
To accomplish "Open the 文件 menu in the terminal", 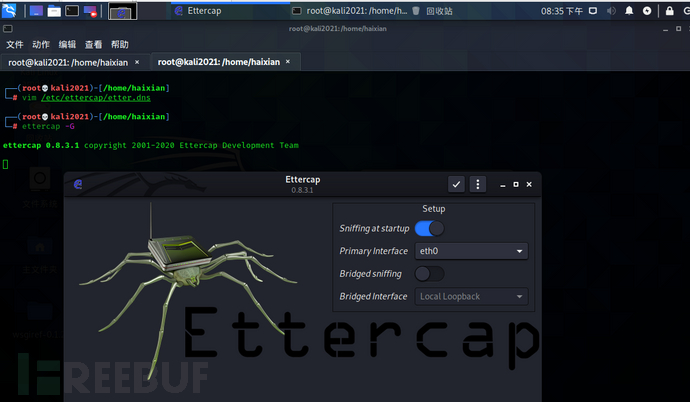I will [15, 44].
